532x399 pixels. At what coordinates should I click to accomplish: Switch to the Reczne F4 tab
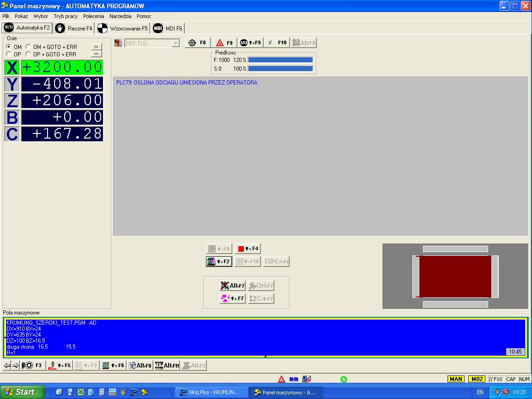point(74,28)
